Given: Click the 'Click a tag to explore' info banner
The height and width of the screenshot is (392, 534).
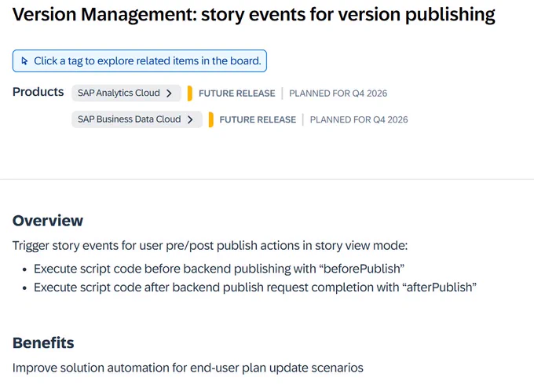Looking at the screenshot, I should [x=140, y=61].
